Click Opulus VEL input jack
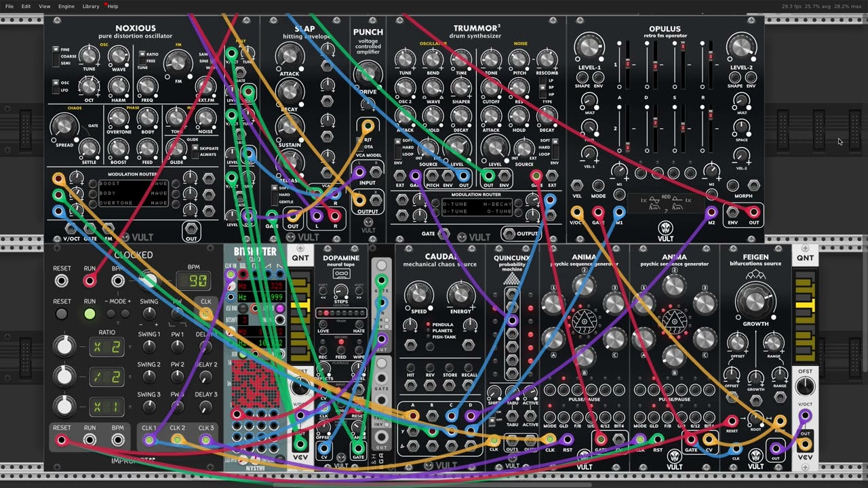This screenshot has height=488, width=868. [577, 186]
